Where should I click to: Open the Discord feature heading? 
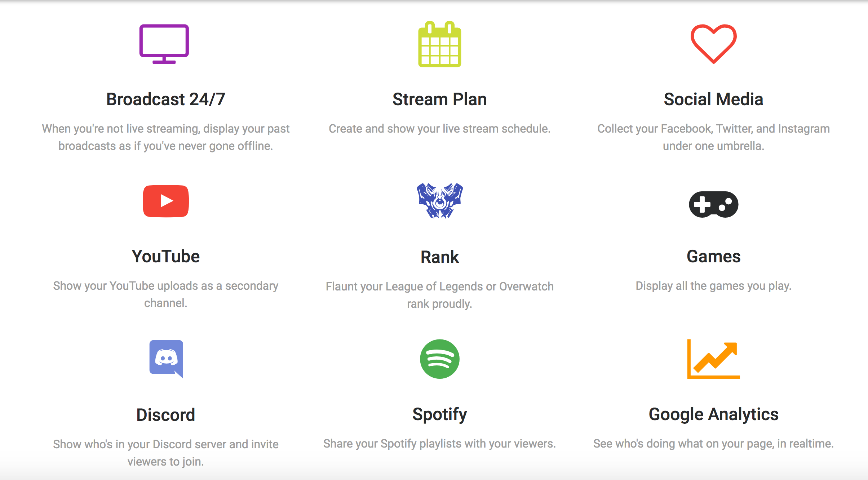click(x=166, y=415)
